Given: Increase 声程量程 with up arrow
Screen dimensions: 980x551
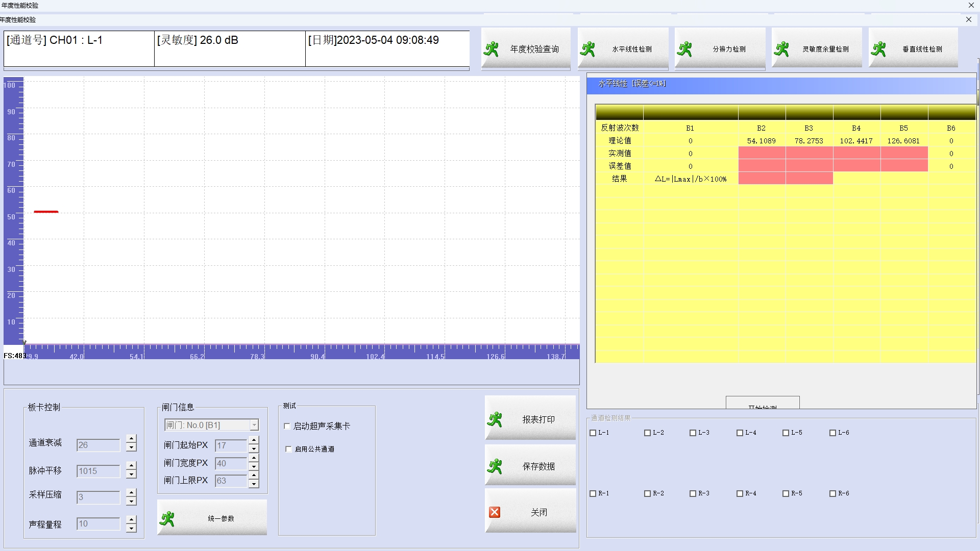Looking at the screenshot, I should (x=131, y=519).
